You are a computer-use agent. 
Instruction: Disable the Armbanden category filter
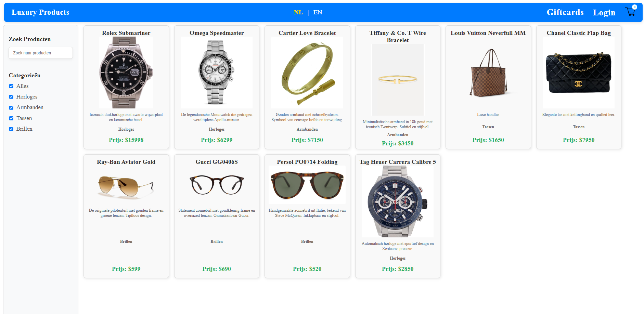pos(11,107)
